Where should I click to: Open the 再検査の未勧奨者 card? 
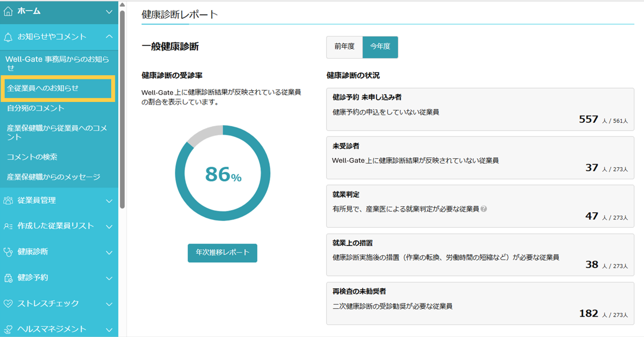pos(480,303)
